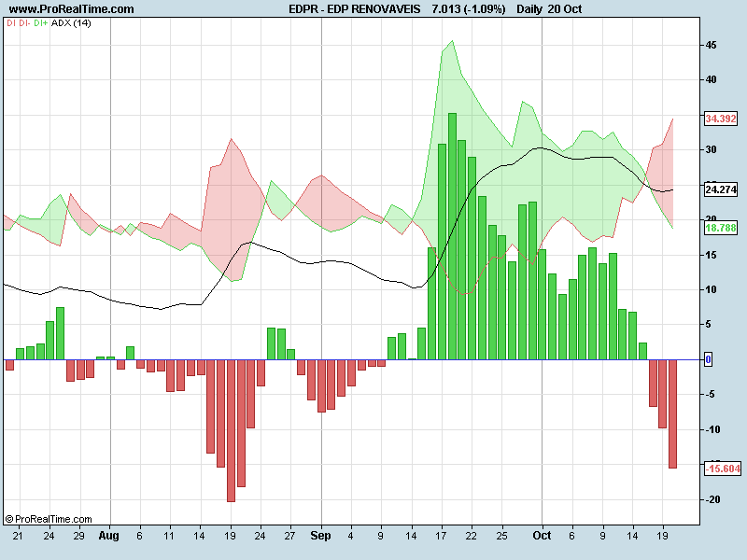
Task: Click the Daily 20 Oct timeframe label
Action: coord(549,9)
